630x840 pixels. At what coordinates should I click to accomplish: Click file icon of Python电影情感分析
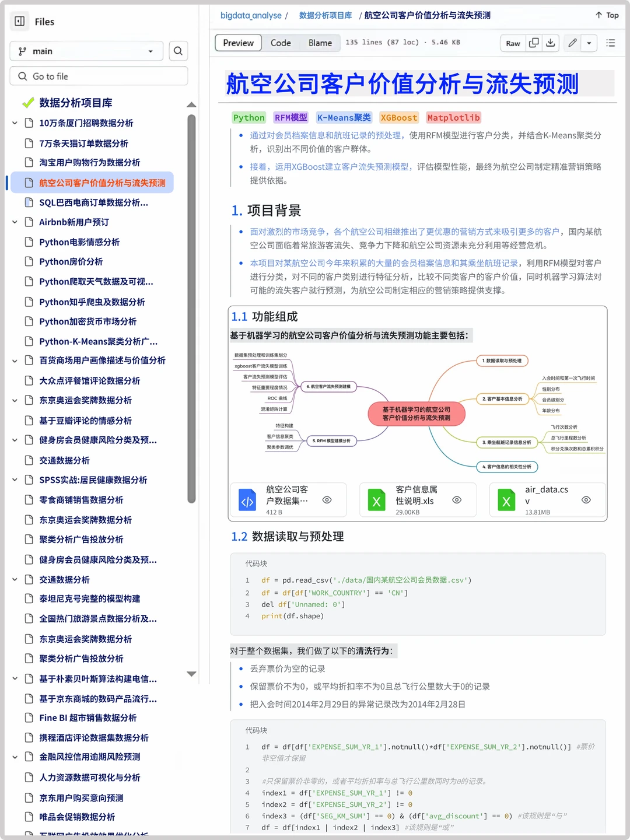[29, 242]
